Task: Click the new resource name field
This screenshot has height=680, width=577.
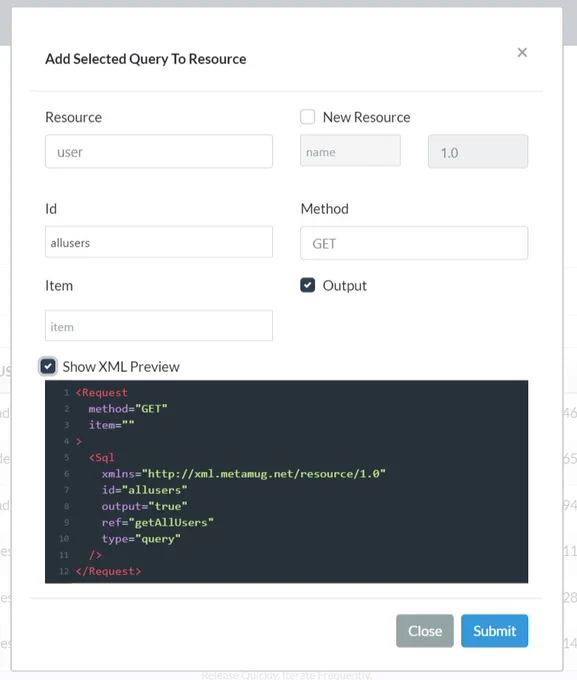Action: tap(350, 150)
